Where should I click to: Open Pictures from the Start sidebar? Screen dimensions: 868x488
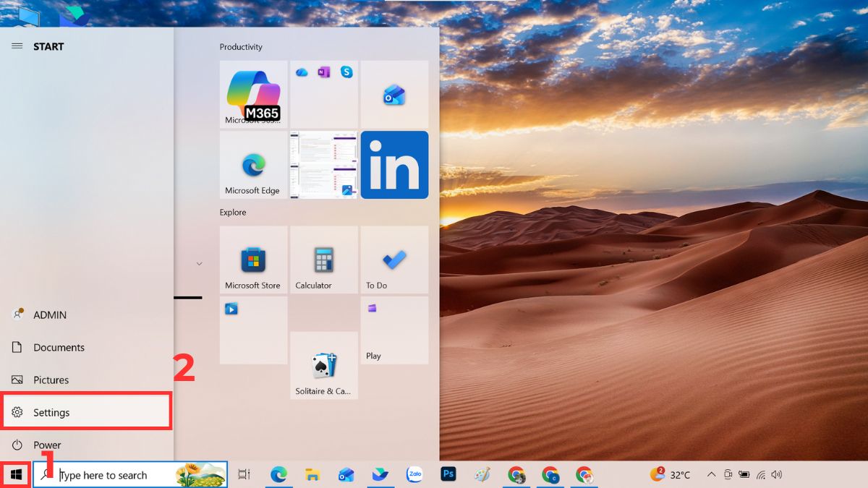pos(87,380)
